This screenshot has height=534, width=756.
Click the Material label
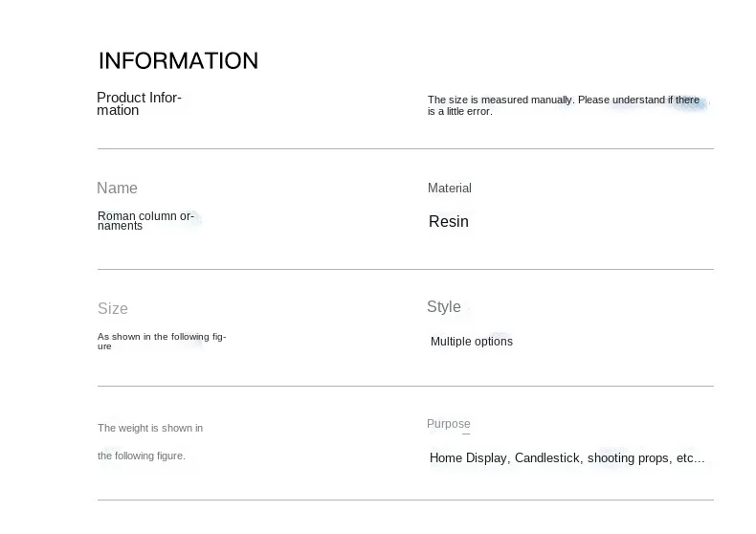click(450, 188)
